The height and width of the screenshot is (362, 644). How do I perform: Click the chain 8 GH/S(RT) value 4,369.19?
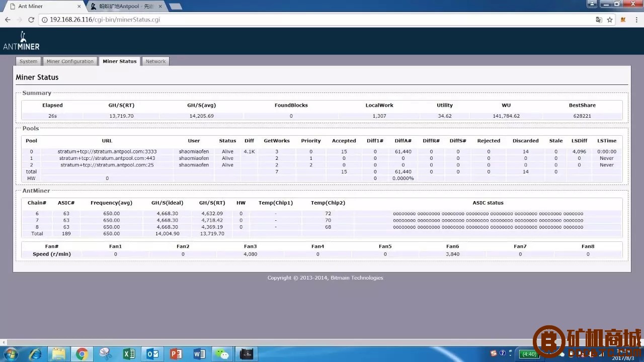(212, 227)
